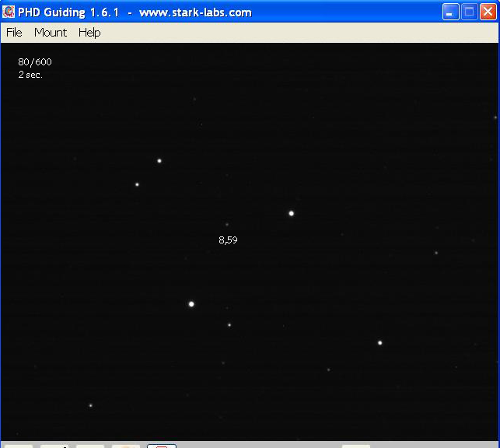Close the PHD Guiding window
This screenshot has height=448, width=500.
488,12
